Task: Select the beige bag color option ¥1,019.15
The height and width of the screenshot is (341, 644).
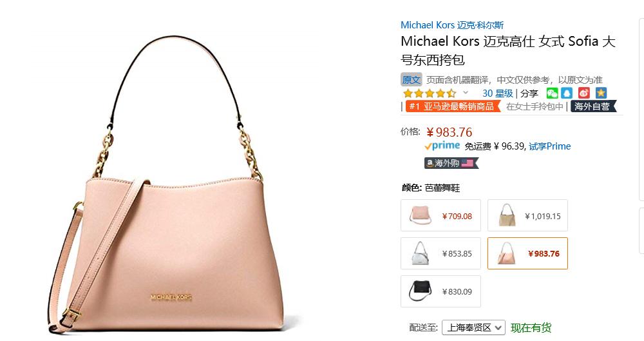Action: [x=528, y=215]
